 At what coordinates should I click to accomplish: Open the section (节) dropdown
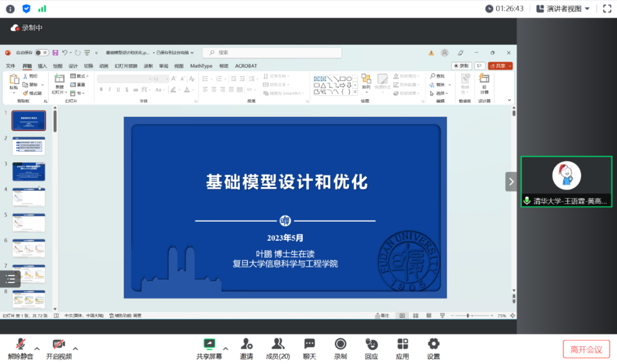pos(78,93)
